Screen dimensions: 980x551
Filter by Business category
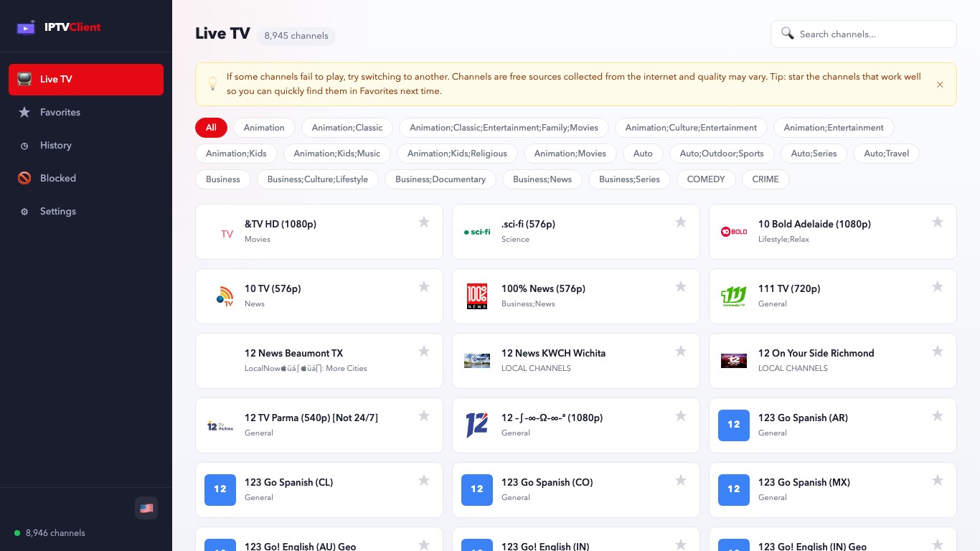223,179
